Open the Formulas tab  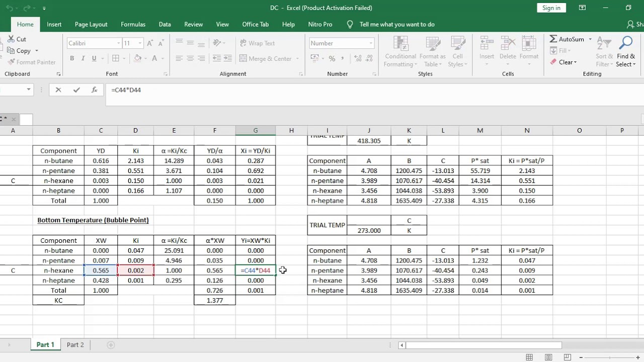click(133, 24)
